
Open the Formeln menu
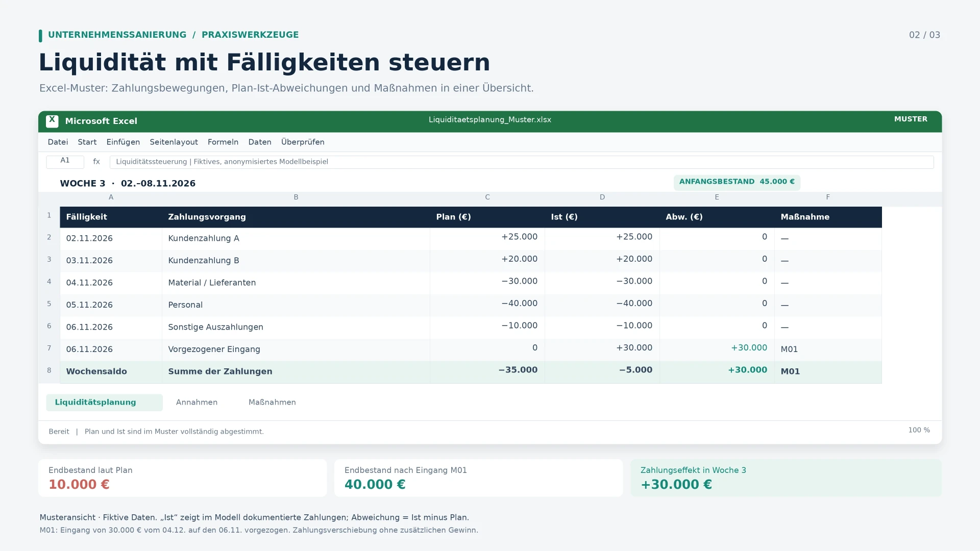coord(223,142)
